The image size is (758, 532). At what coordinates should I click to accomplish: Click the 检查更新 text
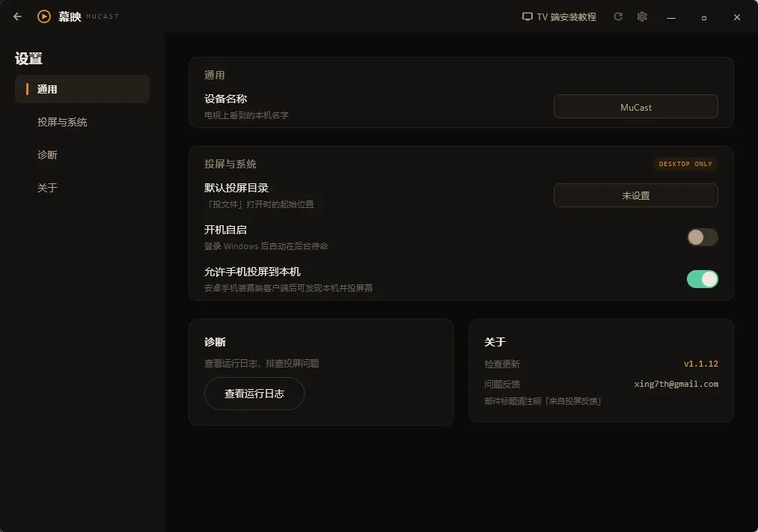pyautogui.click(x=502, y=364)
